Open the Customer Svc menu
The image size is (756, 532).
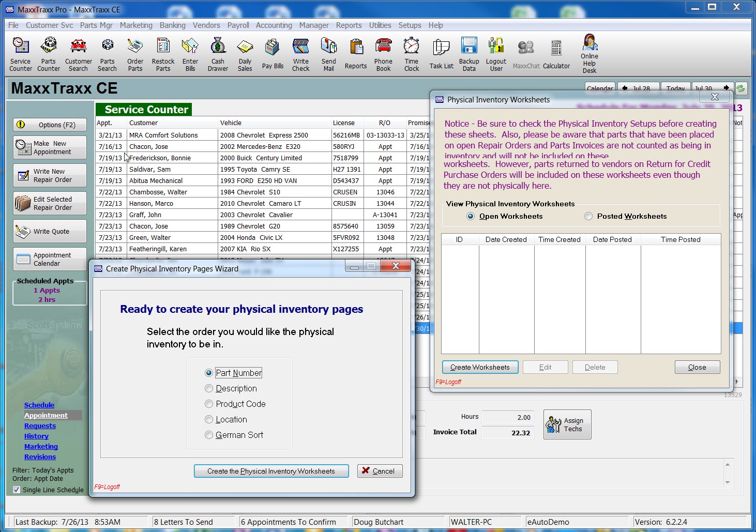pos(50,25)
